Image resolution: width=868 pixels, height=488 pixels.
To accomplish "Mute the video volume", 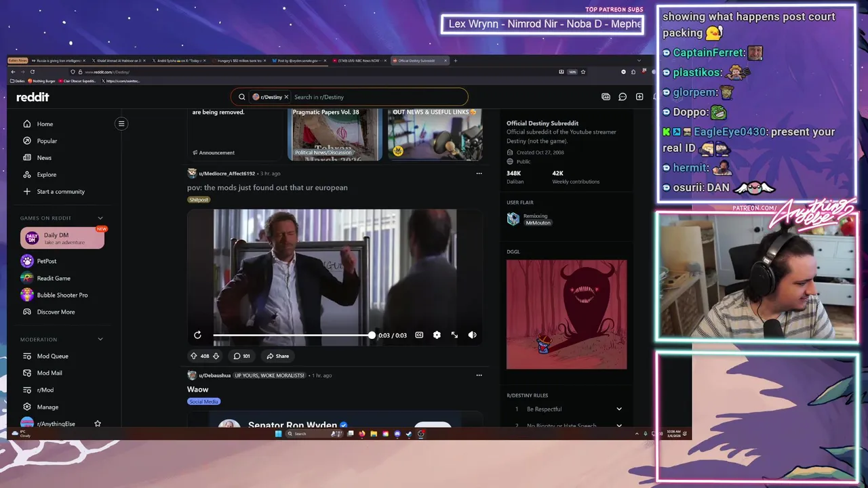I will (x=473, y=335).
